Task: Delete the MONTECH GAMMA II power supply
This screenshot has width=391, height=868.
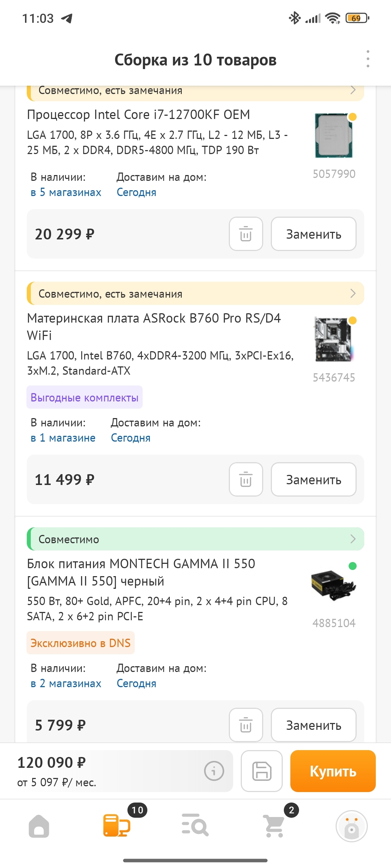Action: tap(246, 725)
